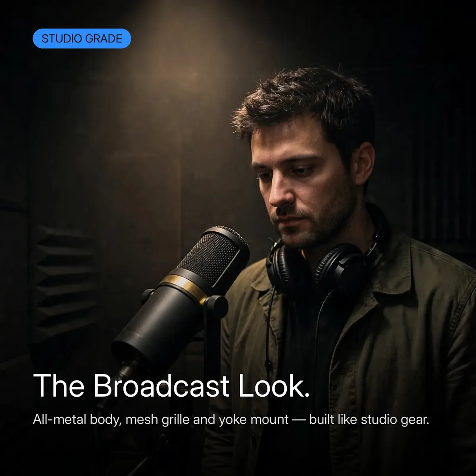476x476 pixels.
Task: Select the headline "The Broadcast Look."
Action: coord(171,385)
